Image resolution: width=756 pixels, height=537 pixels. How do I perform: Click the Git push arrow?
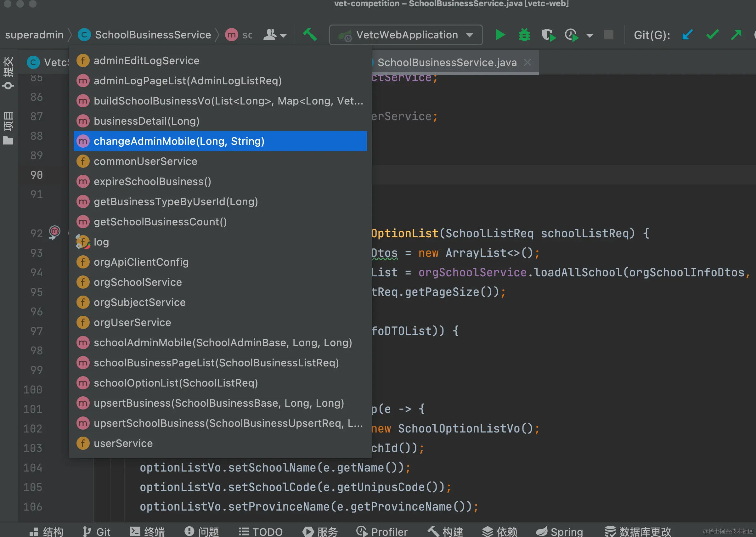[736, 35]
